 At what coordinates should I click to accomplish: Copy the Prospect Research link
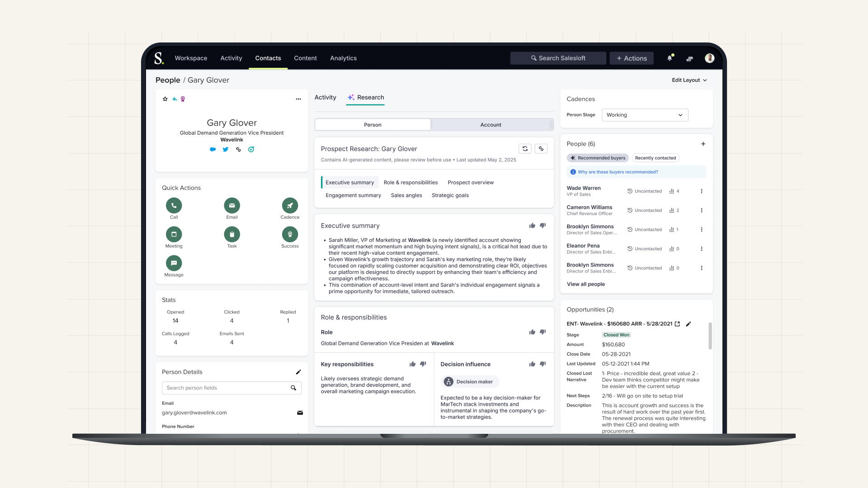pos(541,148)
